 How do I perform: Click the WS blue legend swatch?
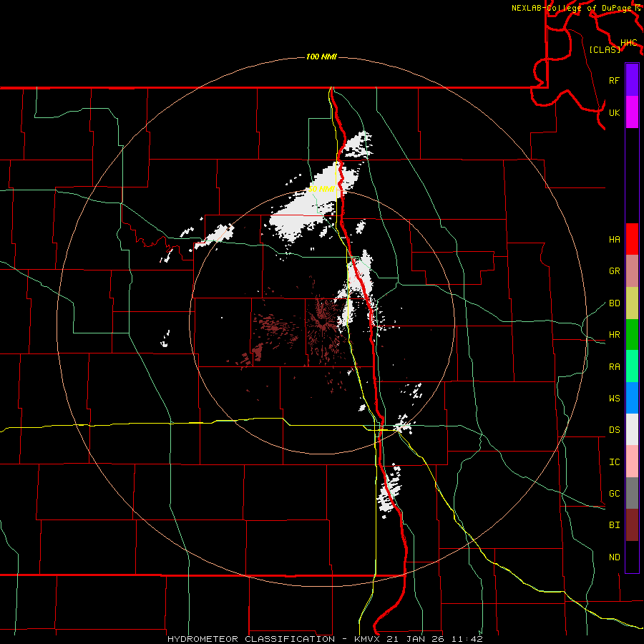click(x=632, y=398)
